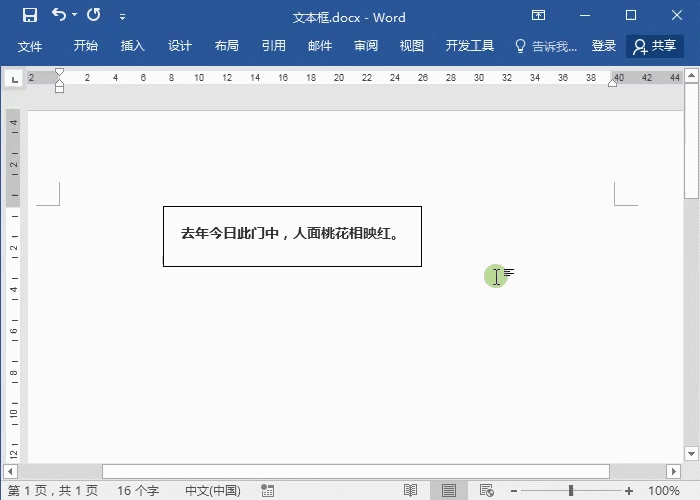Open zoom dialog from 100% label
The height and width of the screenshot is (500, 700).
[663, 491]
